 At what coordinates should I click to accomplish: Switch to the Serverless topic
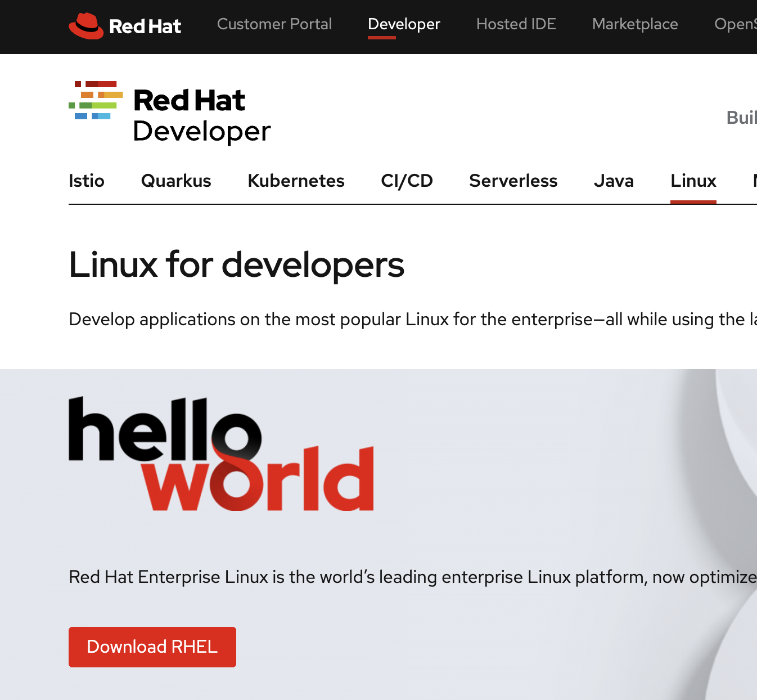[x=513, y=181]
